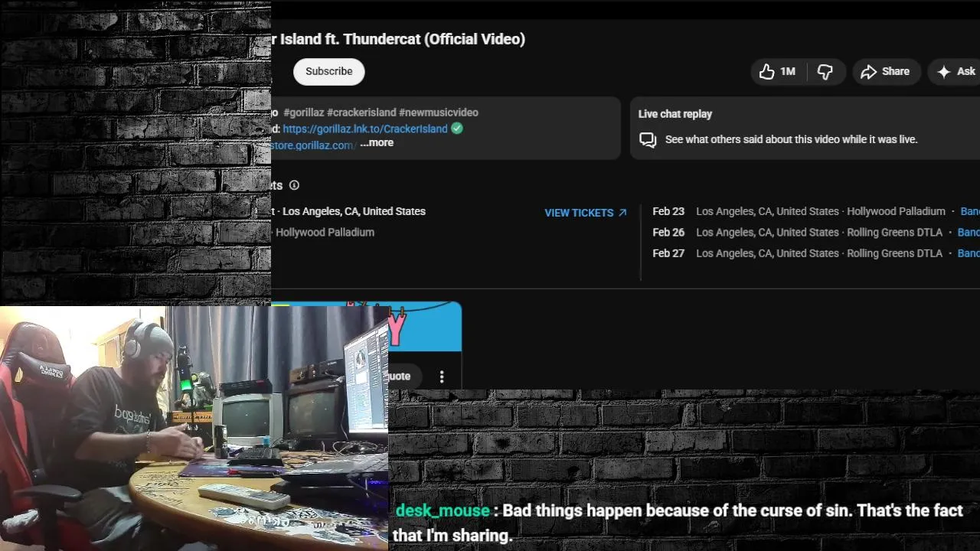
Task: Click the #crackerisland hashtag
Action: (x=361, y=112)
